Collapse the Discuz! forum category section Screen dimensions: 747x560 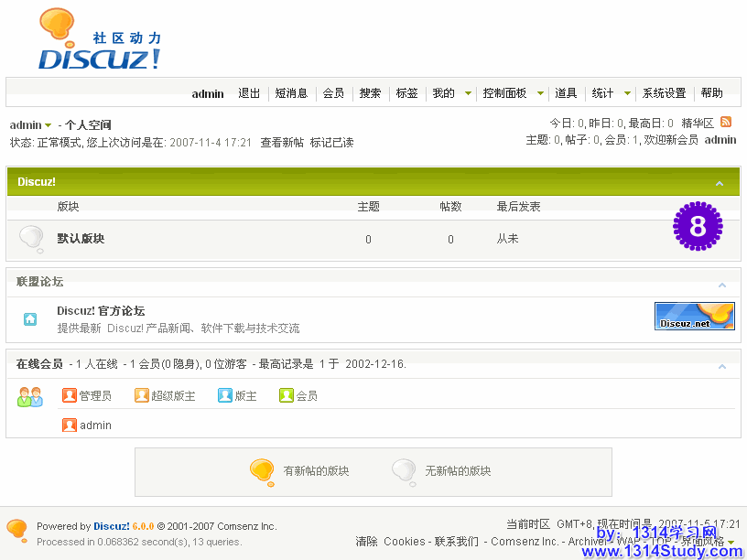[x=720, y=183]
